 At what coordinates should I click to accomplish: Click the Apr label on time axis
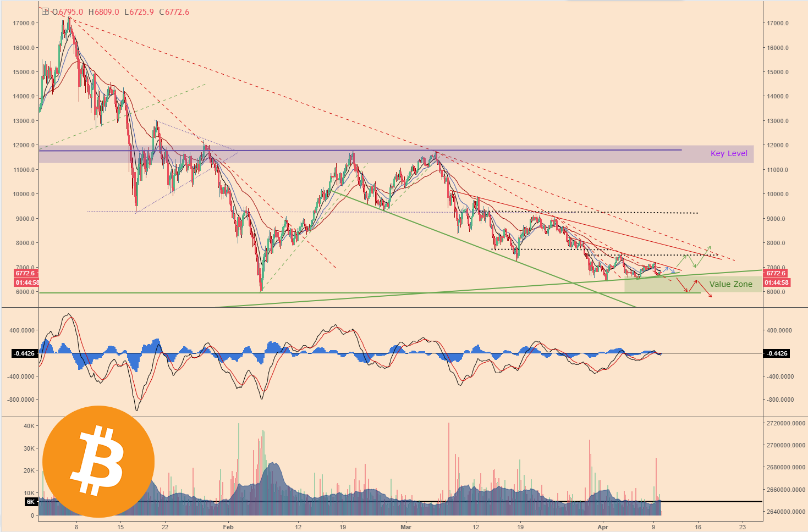coord(603,527)
